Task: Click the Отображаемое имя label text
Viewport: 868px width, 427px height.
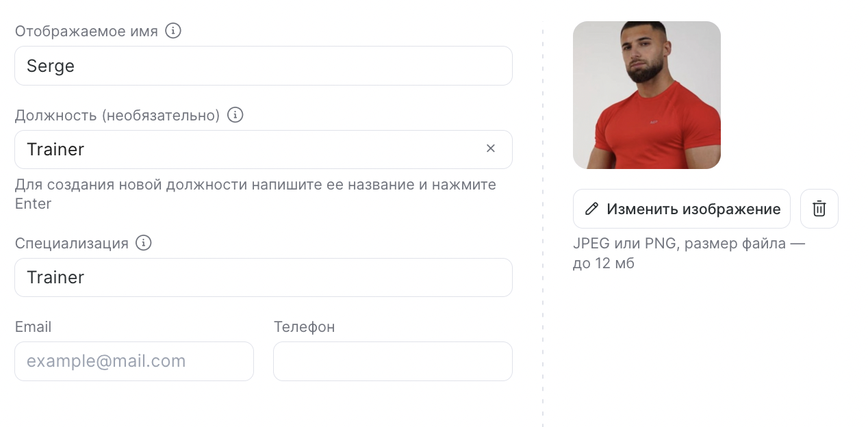Action: tap(86, 31)
